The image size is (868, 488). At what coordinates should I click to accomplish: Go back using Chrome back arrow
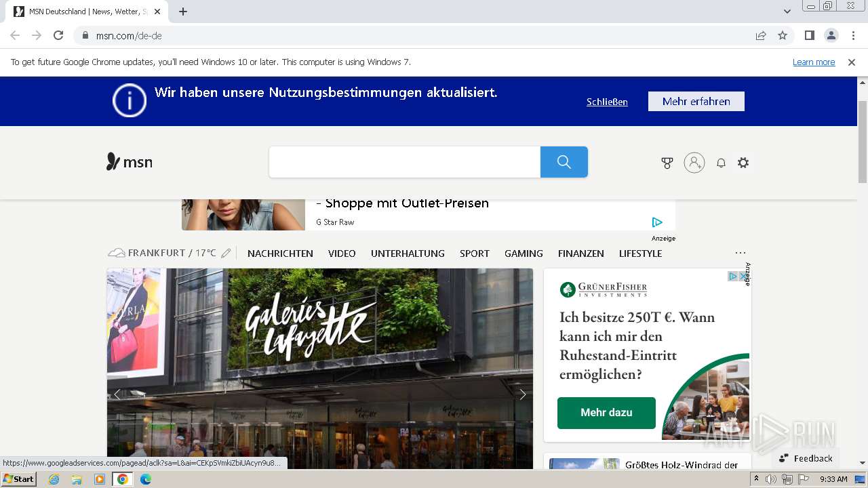pyautogui.click(x=15, y=35)
